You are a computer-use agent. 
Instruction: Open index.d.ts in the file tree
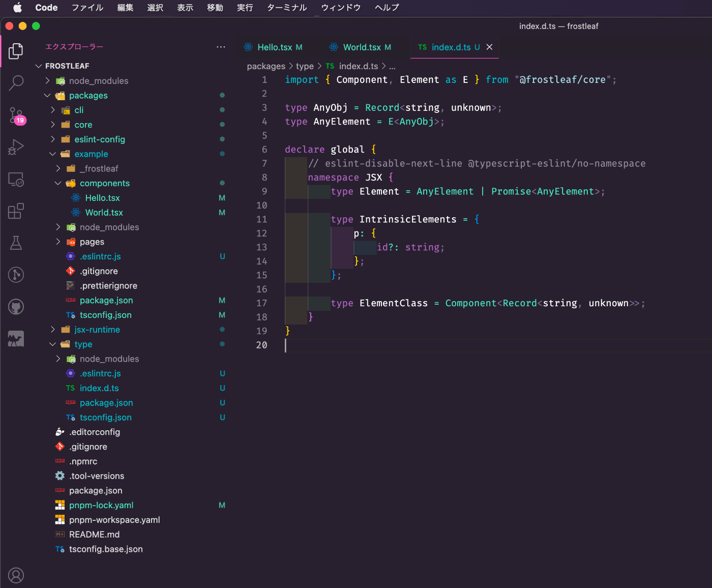point(99,388)
